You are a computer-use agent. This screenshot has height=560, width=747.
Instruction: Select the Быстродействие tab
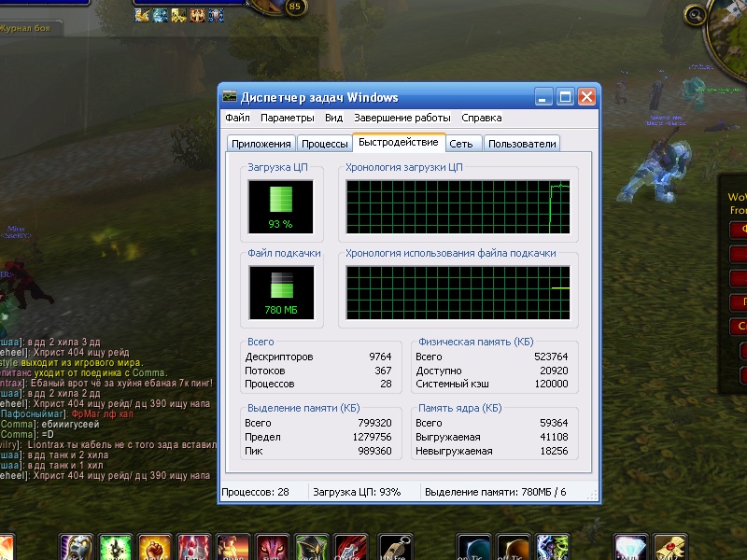coord(399,143)
